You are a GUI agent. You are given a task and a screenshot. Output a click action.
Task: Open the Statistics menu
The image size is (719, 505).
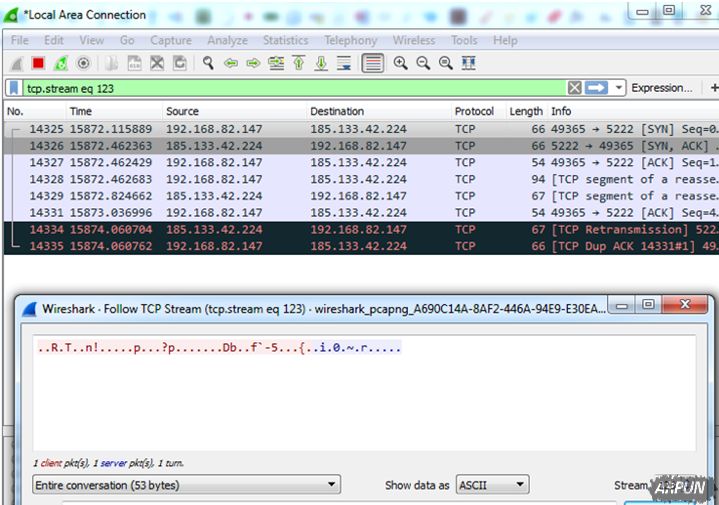click(285, 40)
